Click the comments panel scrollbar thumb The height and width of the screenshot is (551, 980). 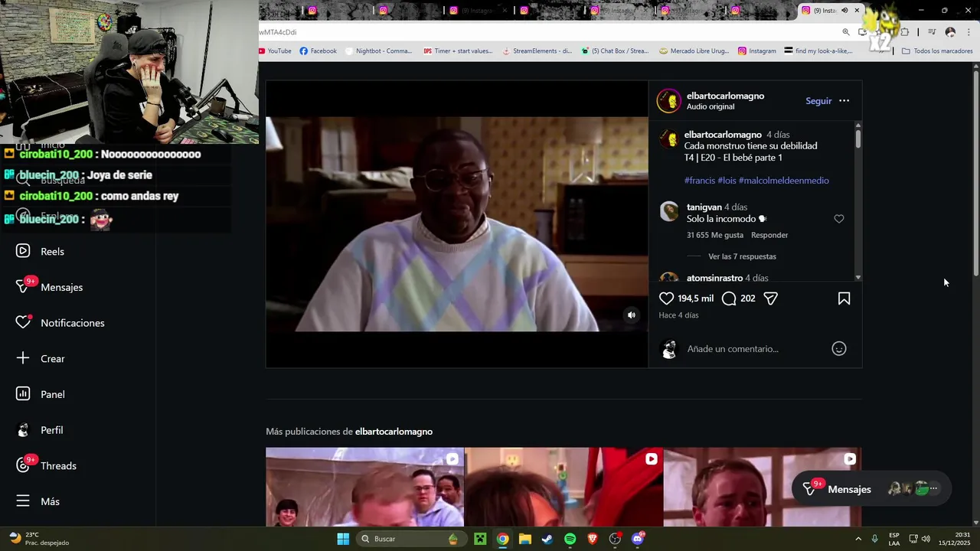click(857, 139)
